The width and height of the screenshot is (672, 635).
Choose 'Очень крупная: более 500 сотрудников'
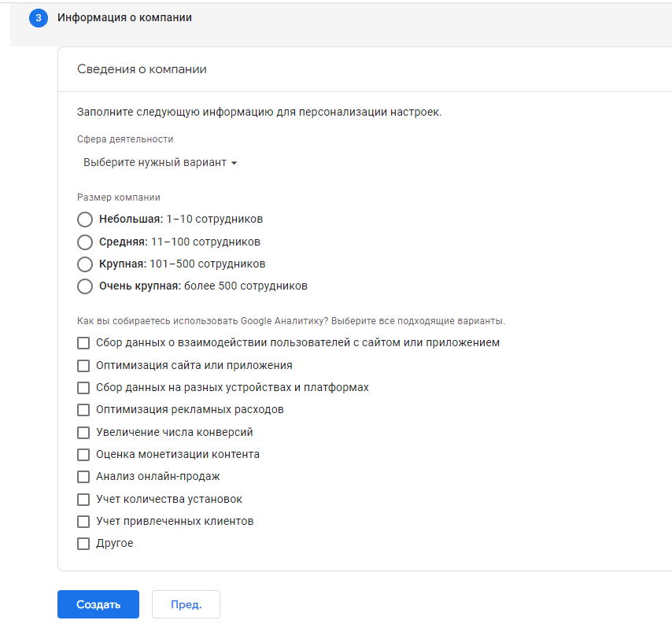[x=85, y=286]
